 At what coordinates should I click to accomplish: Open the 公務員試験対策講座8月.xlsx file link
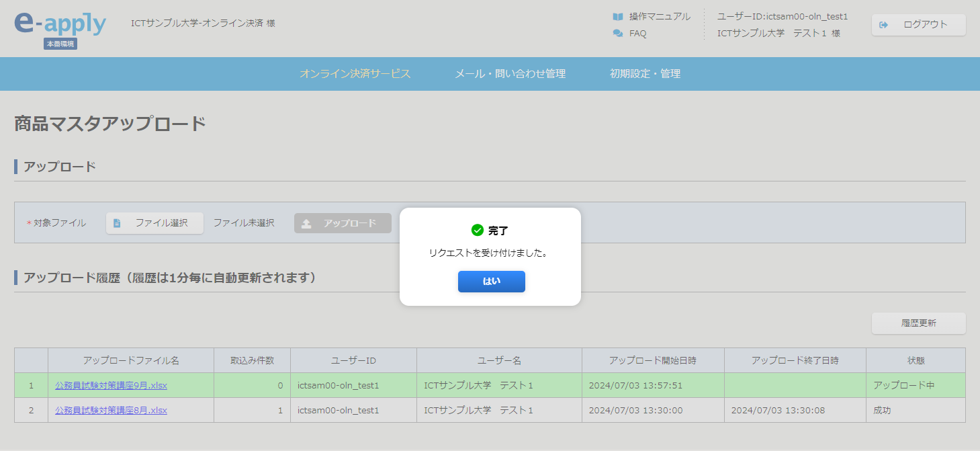click(111, 411)
